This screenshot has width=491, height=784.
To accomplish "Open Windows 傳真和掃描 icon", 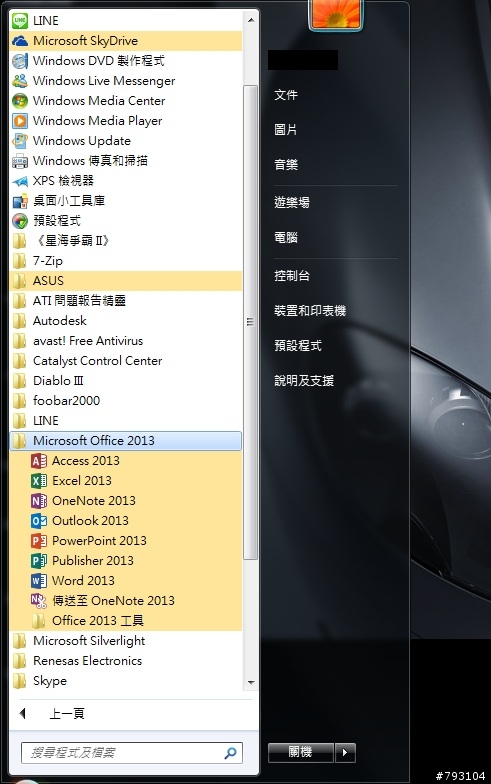I will pyautogui.click(x=20, y=160).
